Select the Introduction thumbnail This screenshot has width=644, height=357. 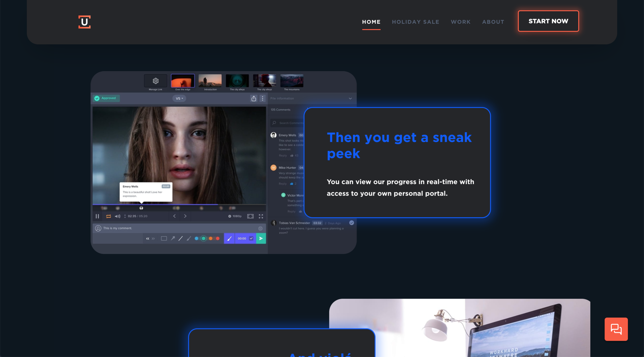(x=210, y=81)
